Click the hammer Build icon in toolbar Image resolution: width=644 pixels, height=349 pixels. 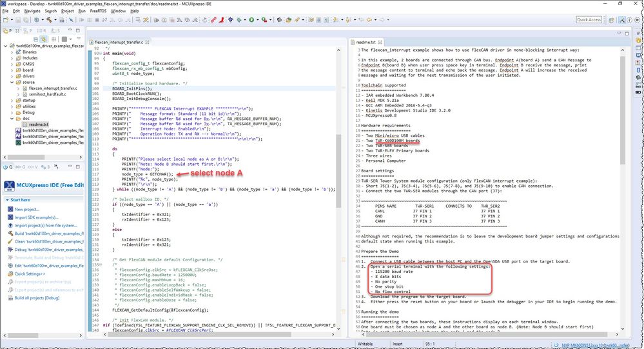click(x=49, y=20)
